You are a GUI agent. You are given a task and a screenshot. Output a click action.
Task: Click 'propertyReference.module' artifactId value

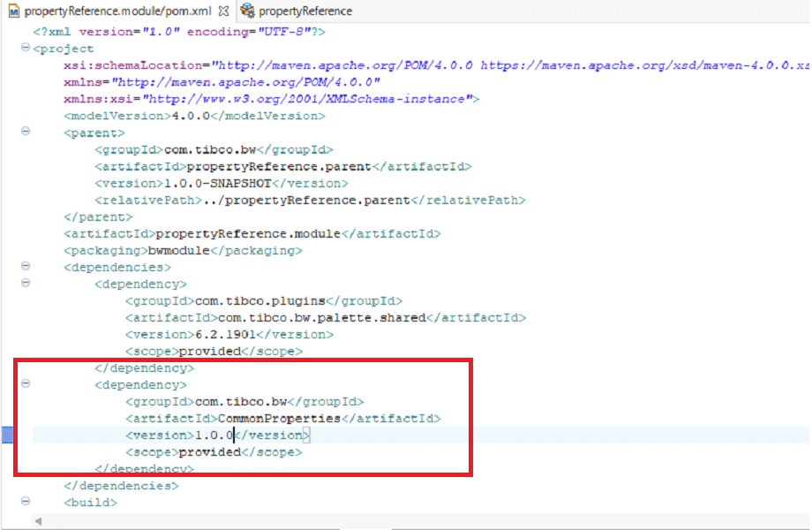click(248, 234)
